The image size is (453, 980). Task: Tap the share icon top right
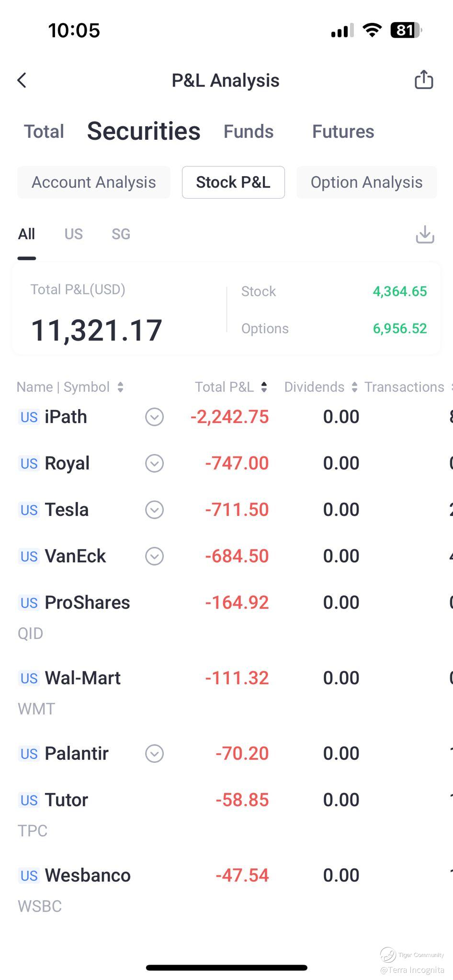coord(424,79)
